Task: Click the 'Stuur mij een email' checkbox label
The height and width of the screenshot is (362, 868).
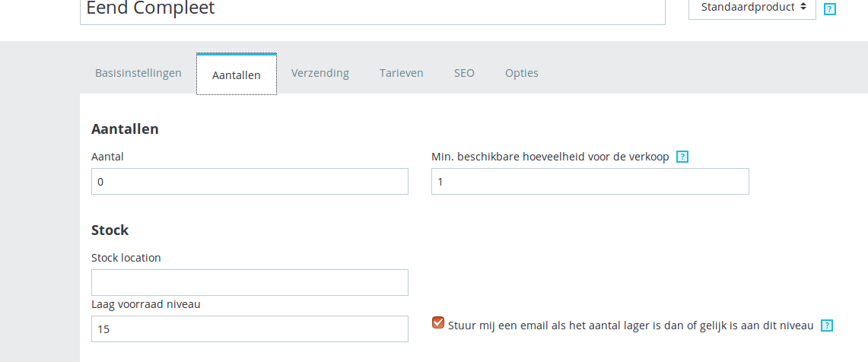Action: 631,325
